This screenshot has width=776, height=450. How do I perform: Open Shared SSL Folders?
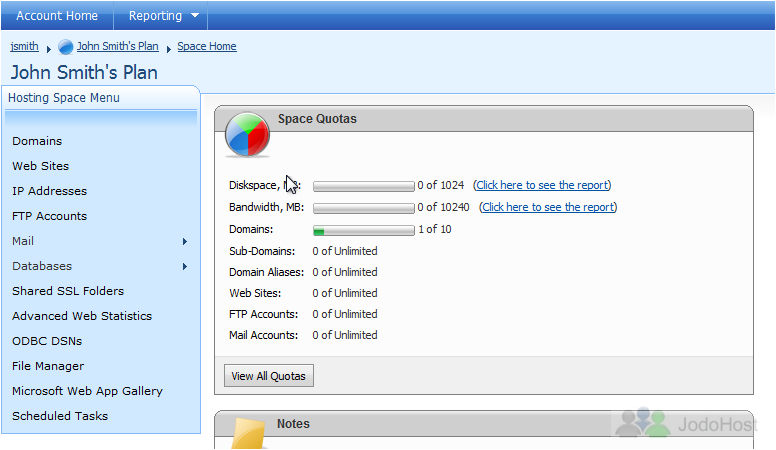pos(68,291)
